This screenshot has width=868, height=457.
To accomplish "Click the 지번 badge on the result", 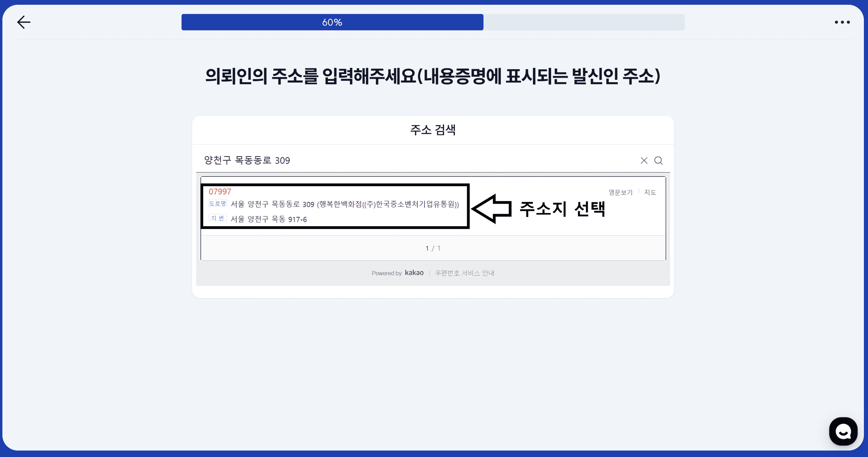I will pos(218,219).
